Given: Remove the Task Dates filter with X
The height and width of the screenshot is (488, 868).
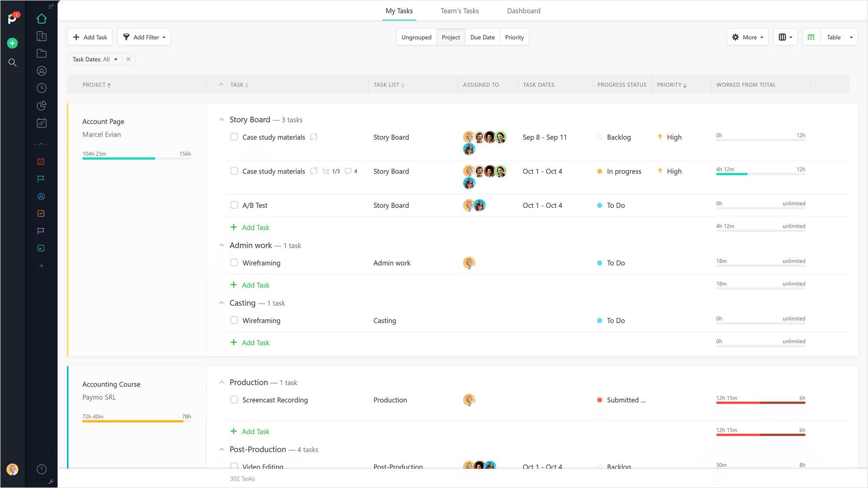Looking at the screenshot, I should (x=128, y=59).
